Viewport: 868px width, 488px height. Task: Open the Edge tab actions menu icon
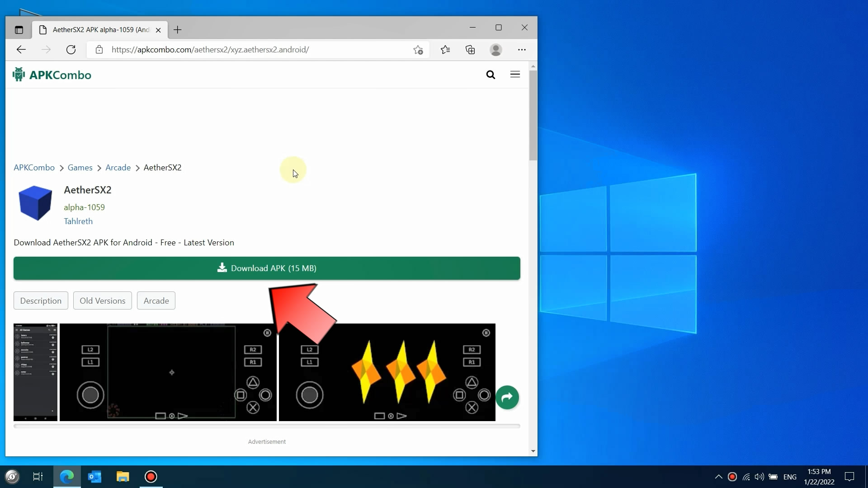click(19, 30)
